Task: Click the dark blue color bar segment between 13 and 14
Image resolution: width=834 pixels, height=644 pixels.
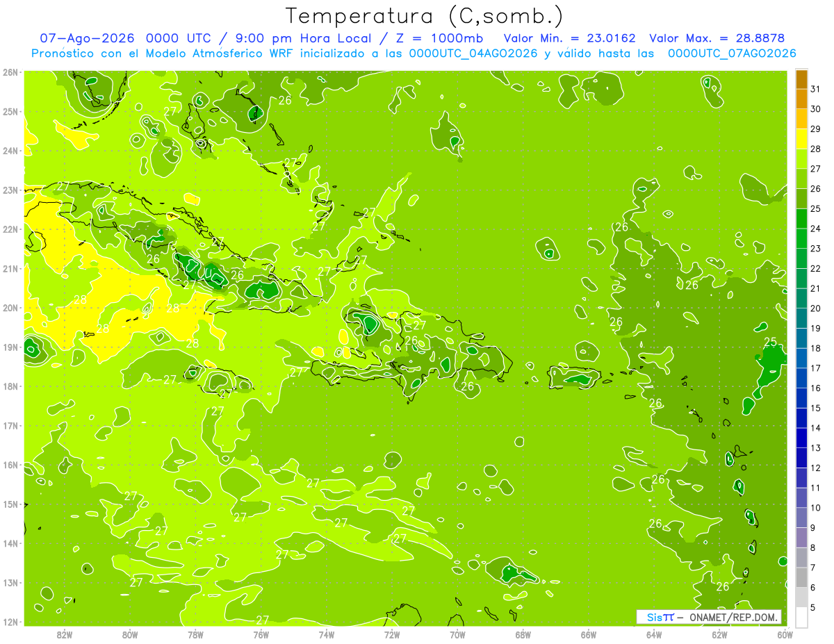Action: click(801, 438)
